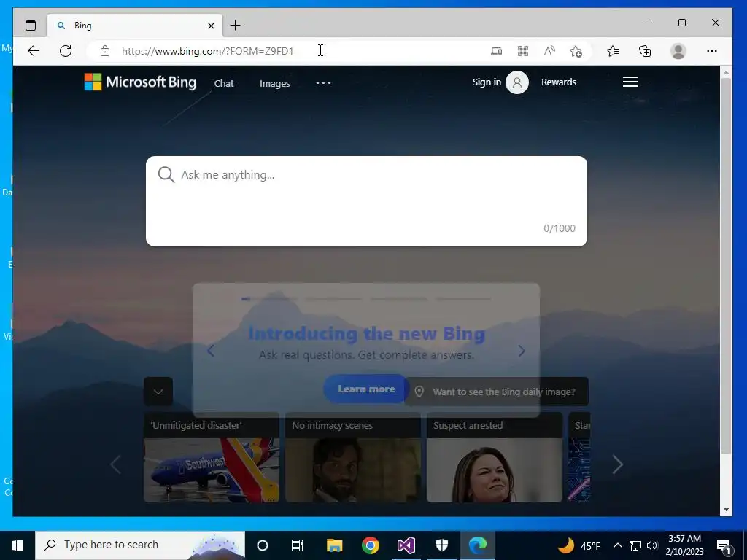Image resolution: width=747 pixels, height=560 pixels.
Task: Add this page to favorites star icon
Action: tap(576, 51)
